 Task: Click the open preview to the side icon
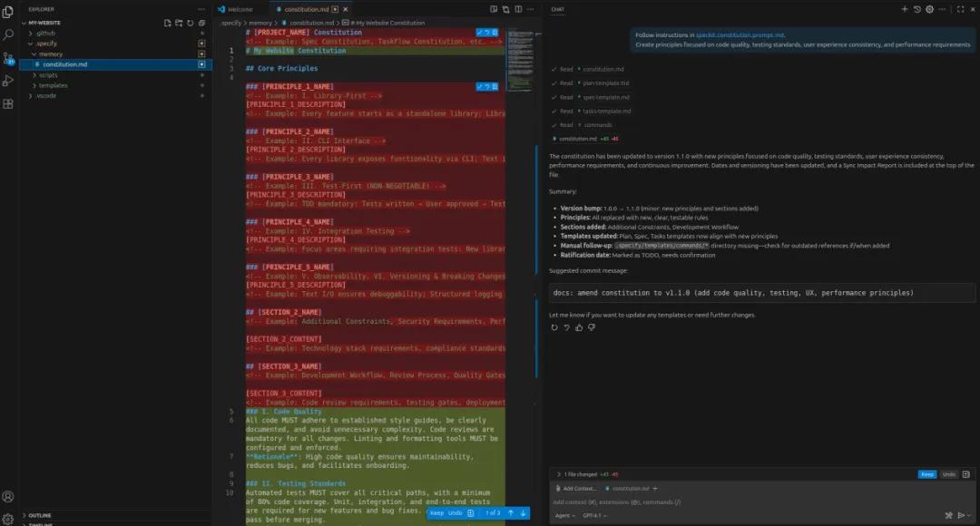[494, 9]
